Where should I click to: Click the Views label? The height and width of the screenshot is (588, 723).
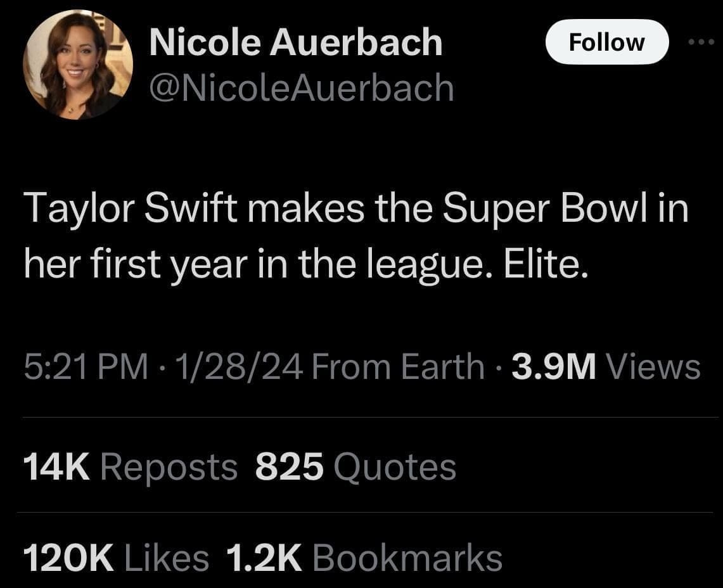tap(653, 367)
